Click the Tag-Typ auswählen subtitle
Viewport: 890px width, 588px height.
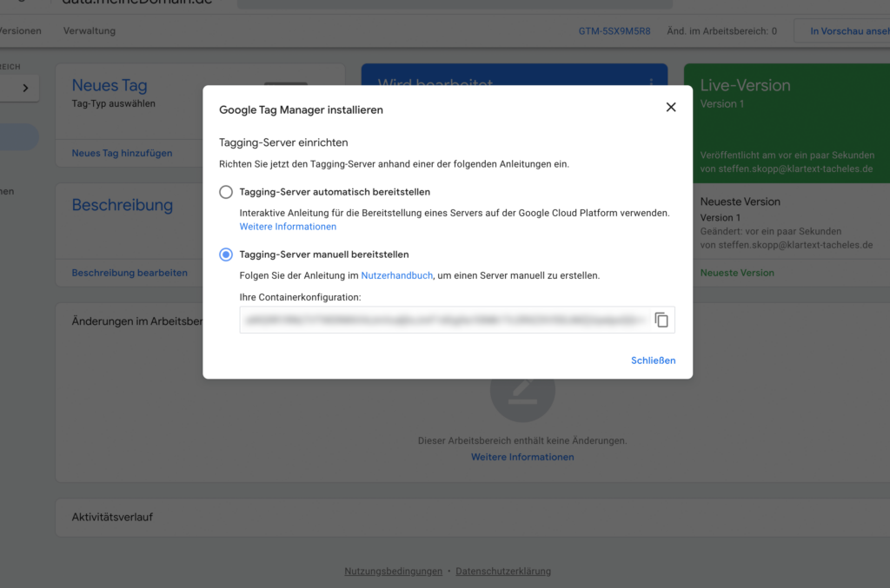point(114,103)
